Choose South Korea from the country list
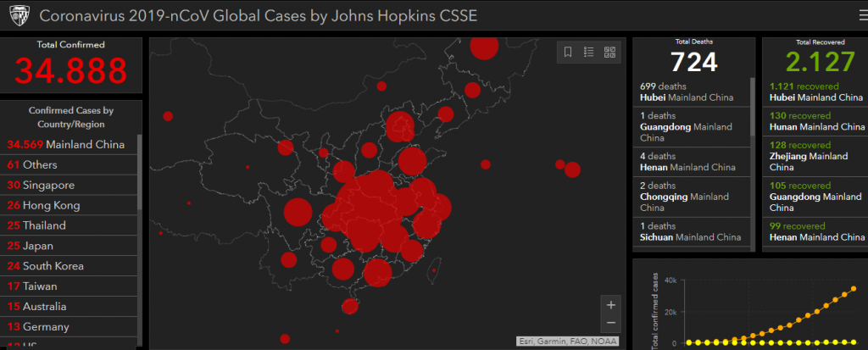 pyautogui.click(x=68, y=266)
